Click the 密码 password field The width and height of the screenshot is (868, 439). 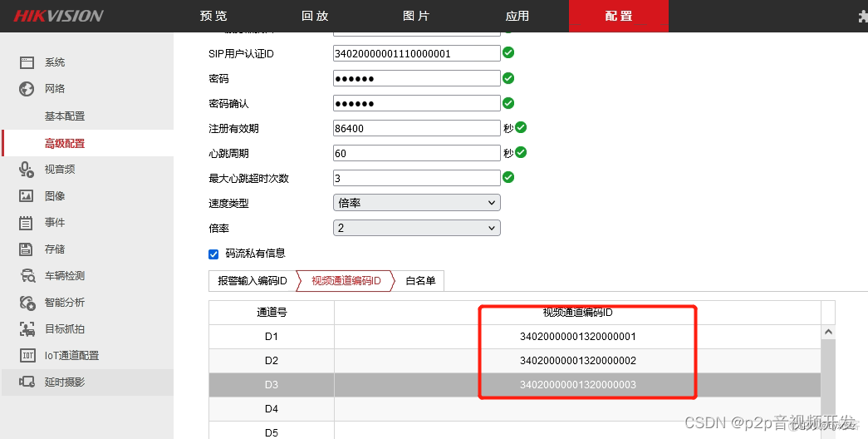click(417, 78)
